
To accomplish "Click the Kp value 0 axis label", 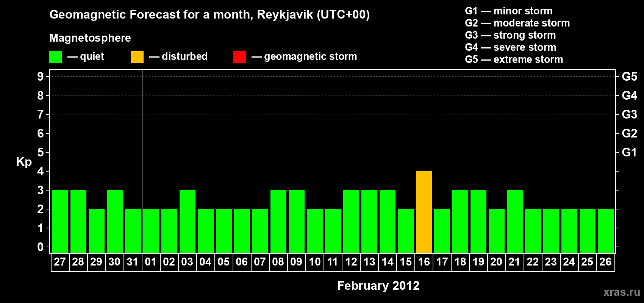I will 41,247.
